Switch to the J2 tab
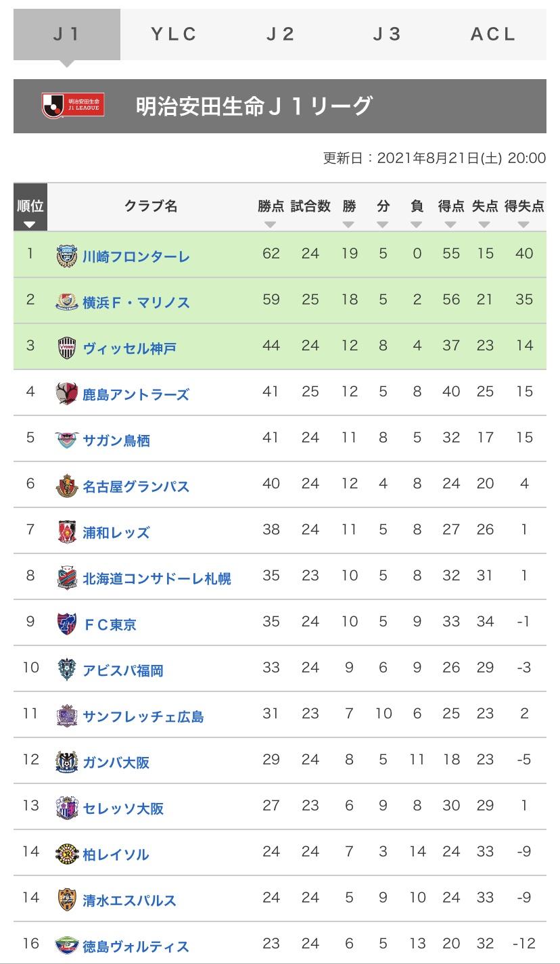 click(x=281, y=35)
